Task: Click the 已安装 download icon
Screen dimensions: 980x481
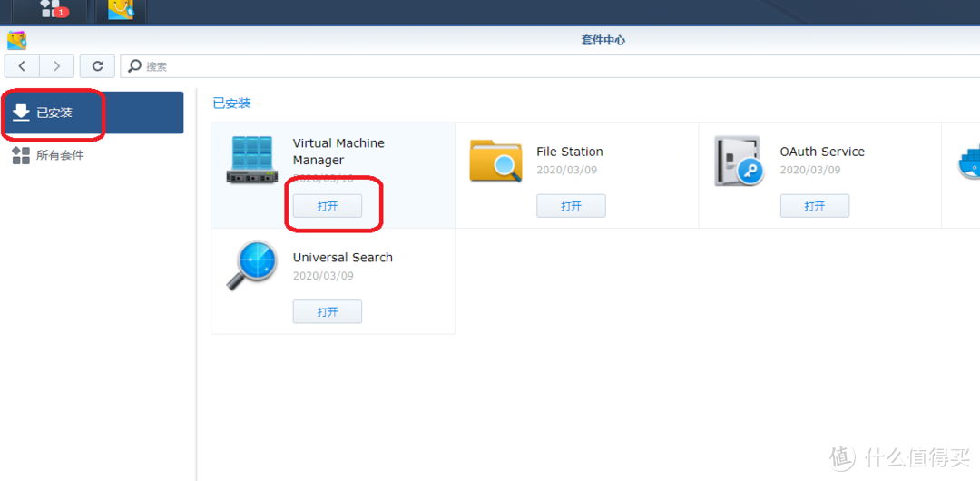Action: 21,113
